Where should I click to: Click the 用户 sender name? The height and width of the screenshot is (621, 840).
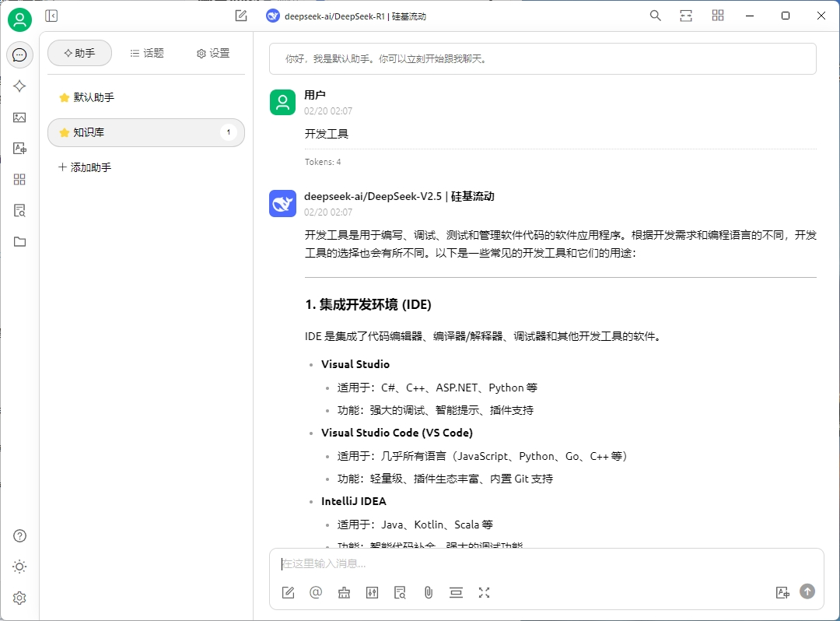[x=315, y=96]
